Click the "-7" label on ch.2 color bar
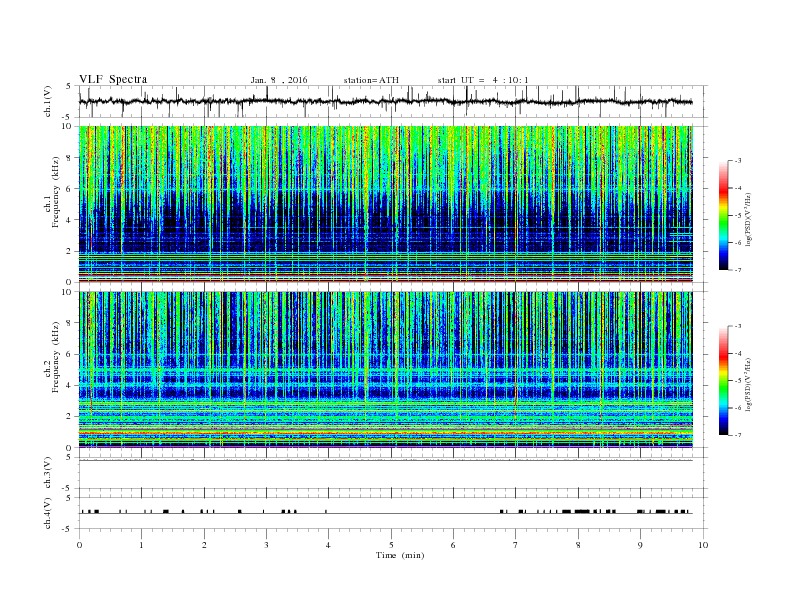Image resolution: width=792 pixels, height=612 pixels. pyautogui.click(x=738, y=435)
